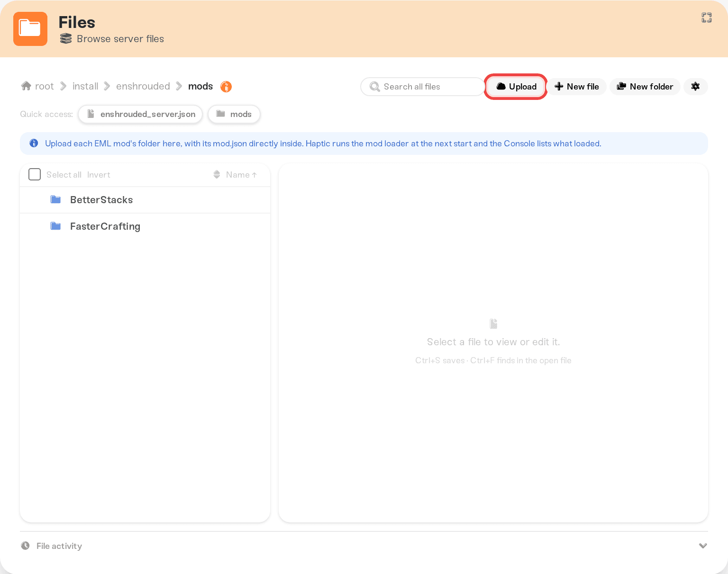Sort the list by Name column
Viewport: 728px width, 574px height.
tap(241, 175)
